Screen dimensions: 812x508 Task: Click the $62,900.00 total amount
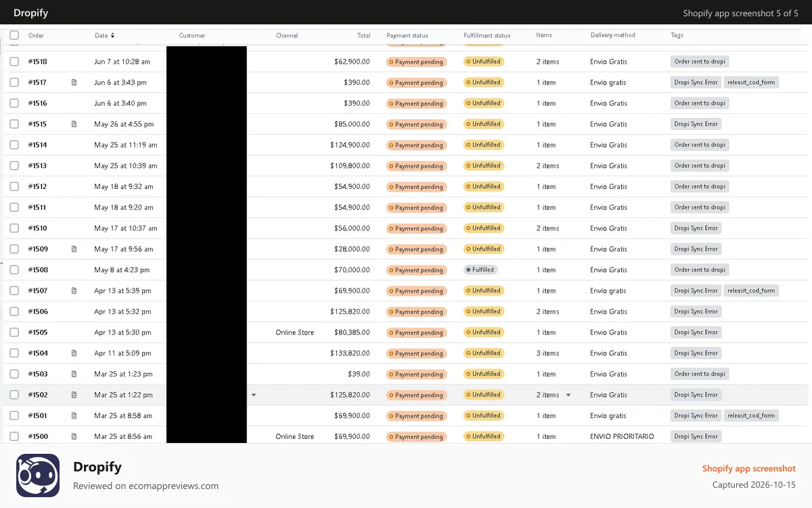click(352, 62)
